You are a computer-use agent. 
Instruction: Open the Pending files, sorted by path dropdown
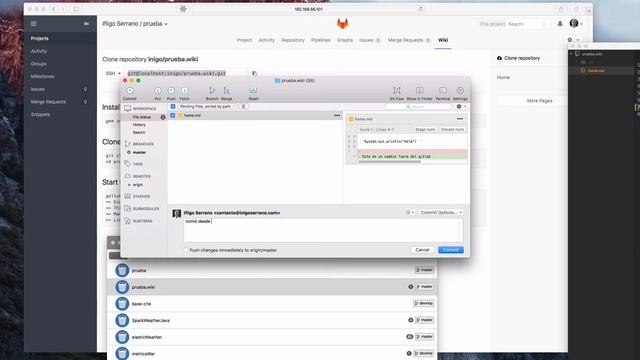207,107
